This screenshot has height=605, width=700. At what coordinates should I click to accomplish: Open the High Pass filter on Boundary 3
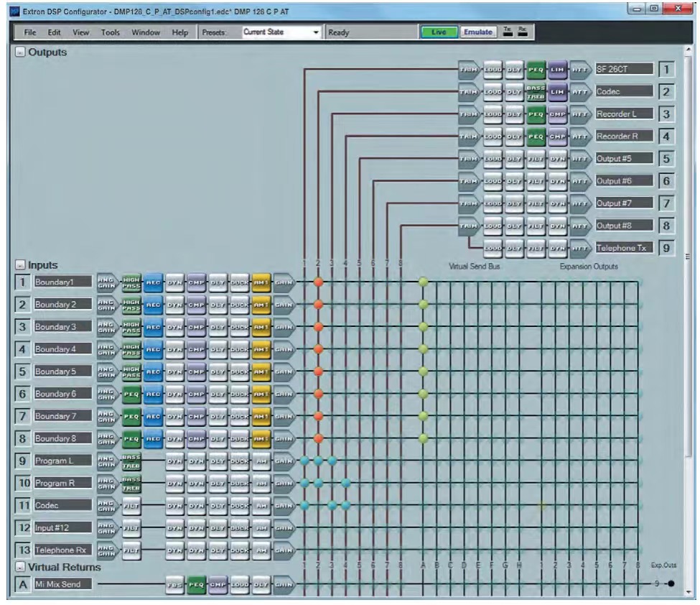click(x=131, y=327)
